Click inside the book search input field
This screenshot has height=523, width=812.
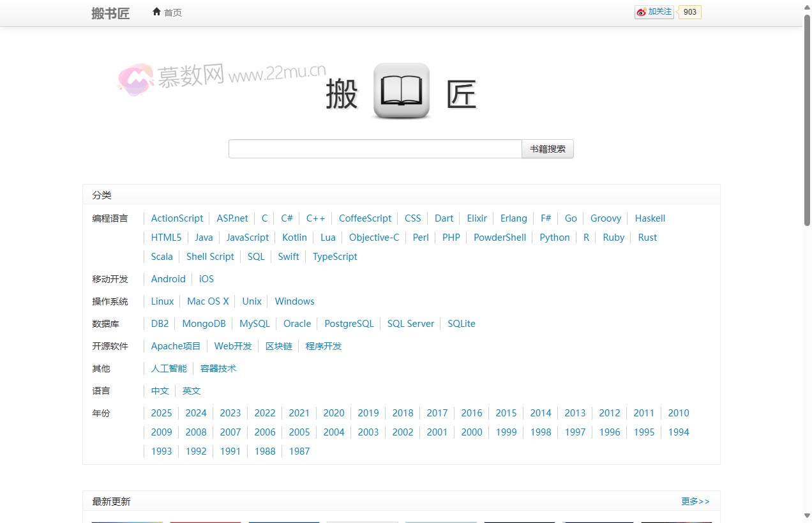click(375, 148)
